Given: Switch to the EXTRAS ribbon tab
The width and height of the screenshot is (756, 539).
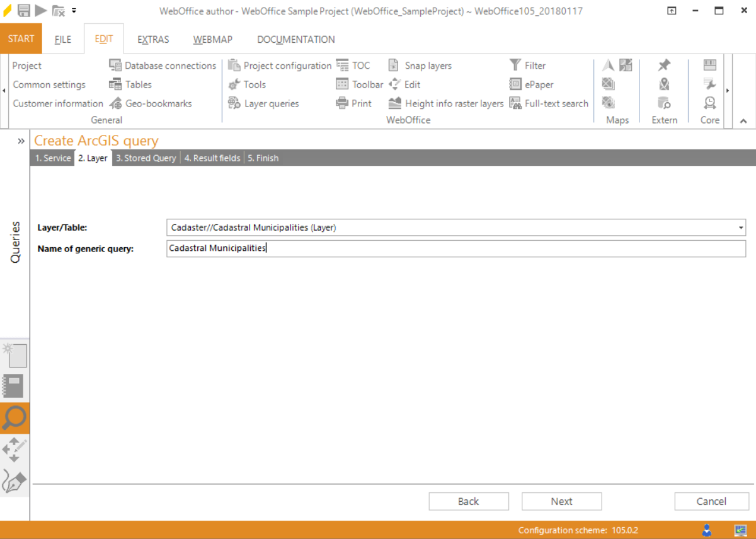Looking at the screenshot, I should click(153, 39).
